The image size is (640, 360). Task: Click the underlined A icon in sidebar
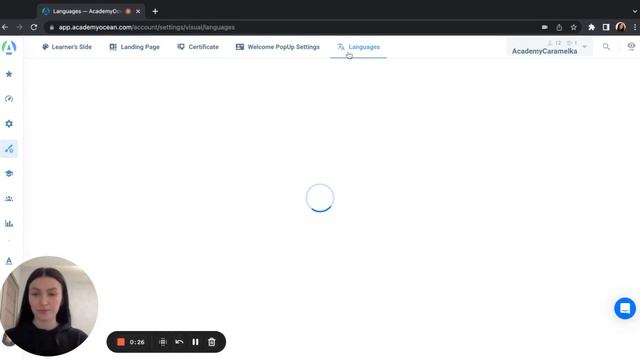point(9,261)
